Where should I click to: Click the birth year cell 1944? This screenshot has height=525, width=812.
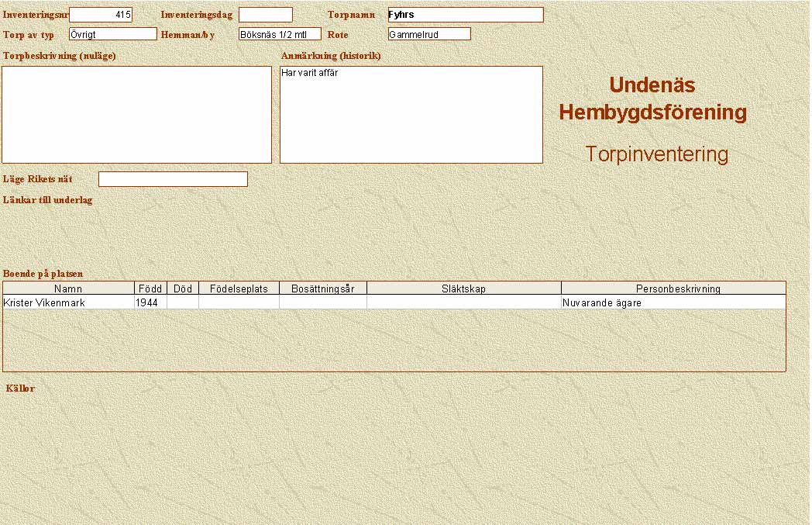tap(150, 302)
